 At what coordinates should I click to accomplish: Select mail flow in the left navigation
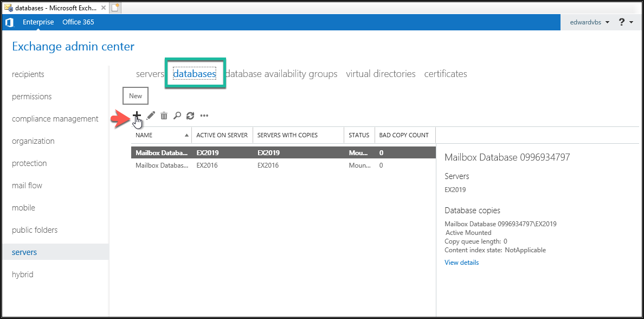tap(27, 186)
